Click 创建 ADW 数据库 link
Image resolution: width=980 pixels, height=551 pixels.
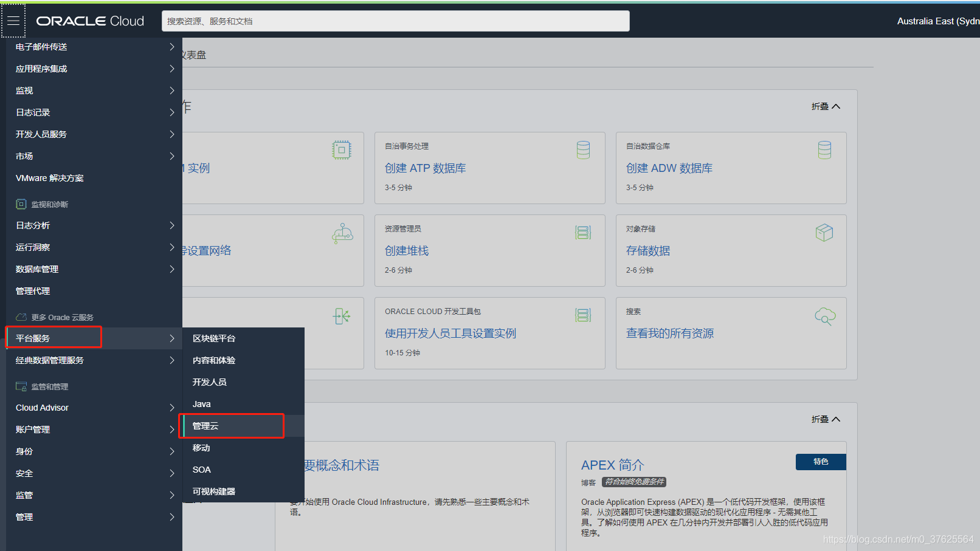pos(669,168)
